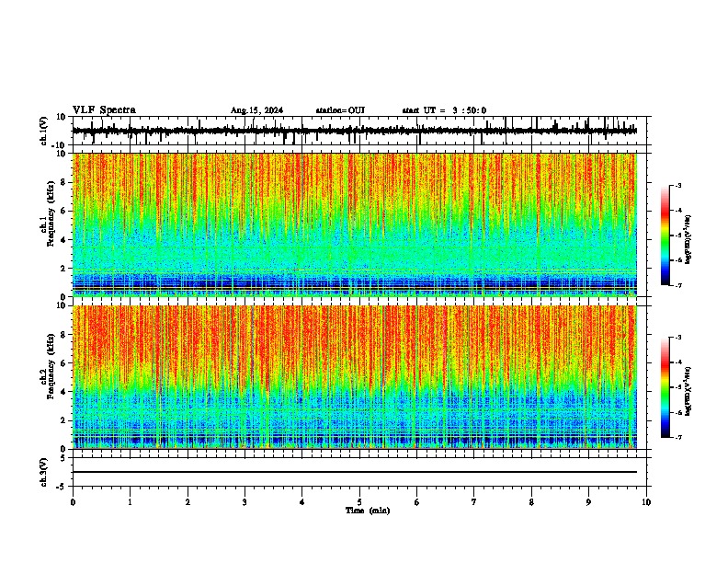Click the "8" kHz tick on ch.1 frequency axis

[x=63, y=182]
